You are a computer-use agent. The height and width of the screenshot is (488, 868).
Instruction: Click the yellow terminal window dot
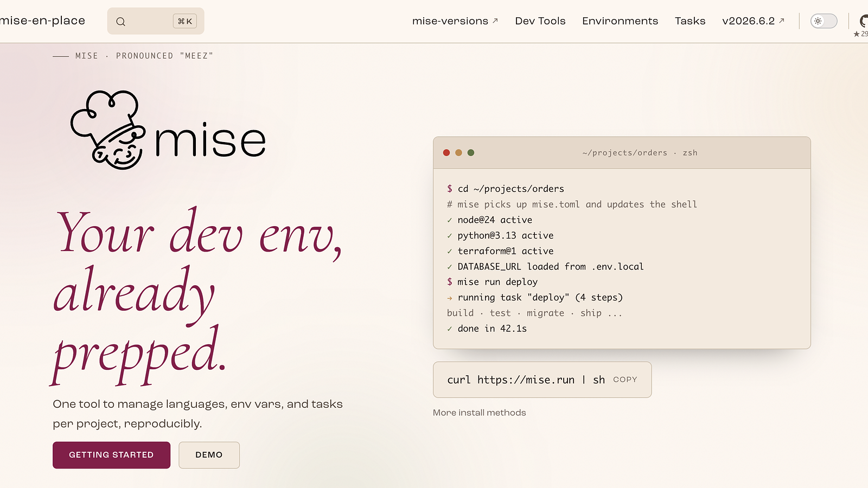click(x=458, y=153)
